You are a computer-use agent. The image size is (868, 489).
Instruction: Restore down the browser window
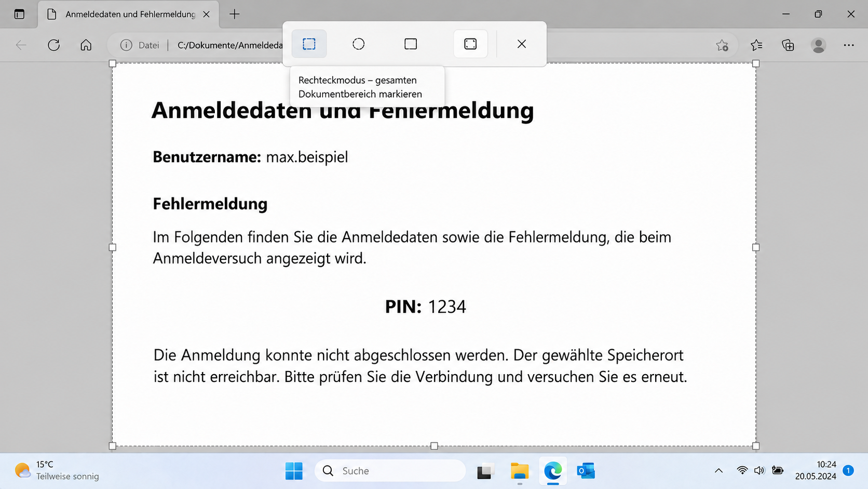tap(818, 14)
